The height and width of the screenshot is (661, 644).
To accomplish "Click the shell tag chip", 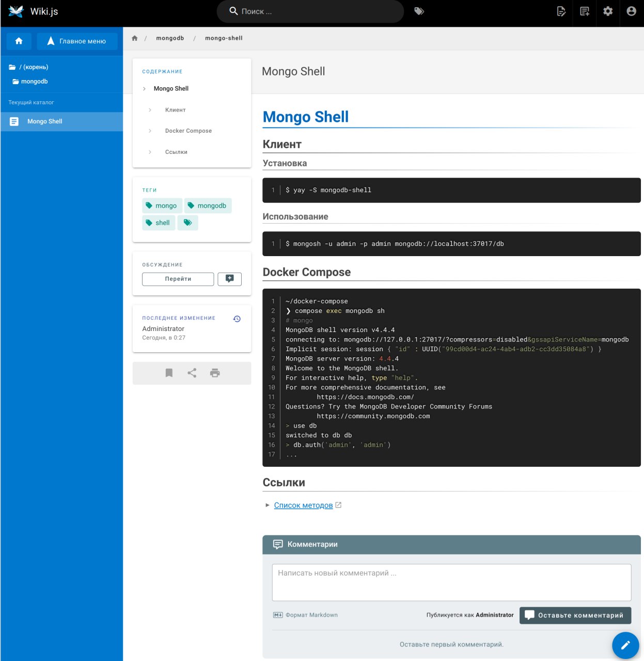I will [x=159, y=223].
